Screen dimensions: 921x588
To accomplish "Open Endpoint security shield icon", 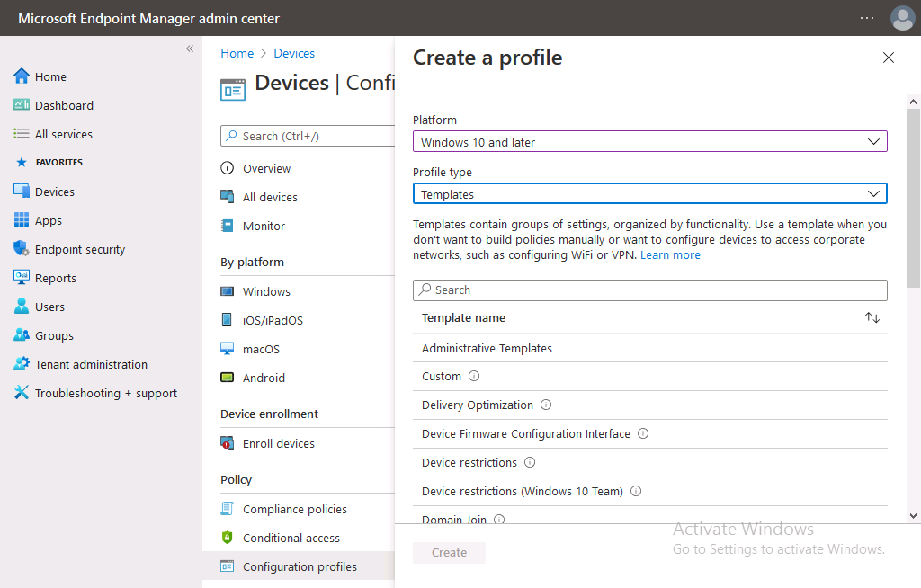I will [22, 248].
